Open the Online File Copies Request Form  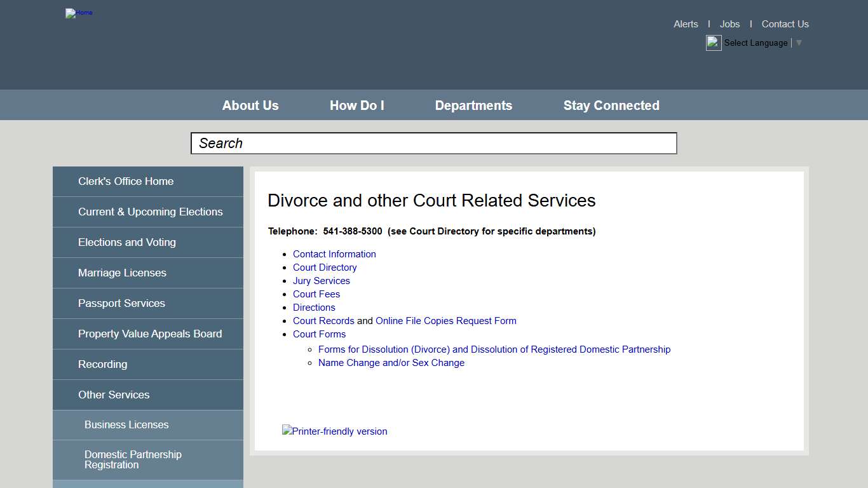click(446, 320)
